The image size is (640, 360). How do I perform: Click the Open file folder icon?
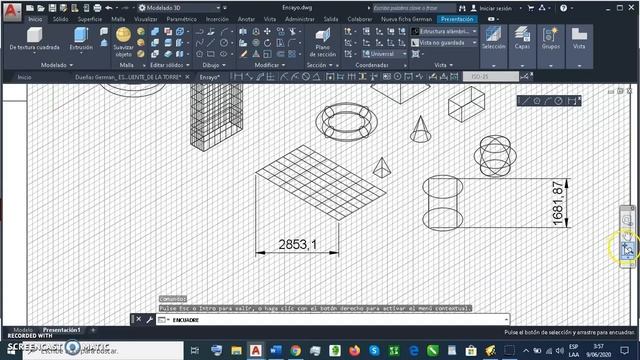pos(41,8)
